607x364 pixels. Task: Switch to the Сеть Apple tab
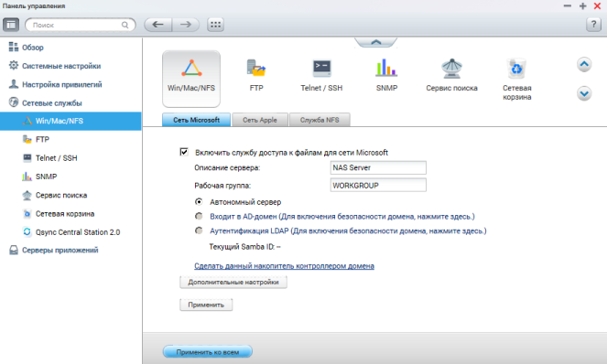[260, 120]
